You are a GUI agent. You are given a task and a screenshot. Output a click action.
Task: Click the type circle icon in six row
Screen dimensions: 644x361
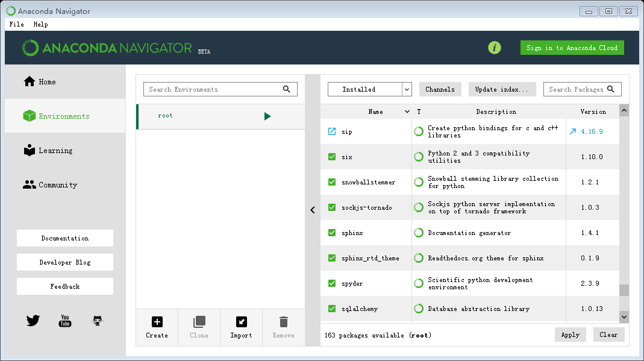pyautogui.click(x=419, y=157)
